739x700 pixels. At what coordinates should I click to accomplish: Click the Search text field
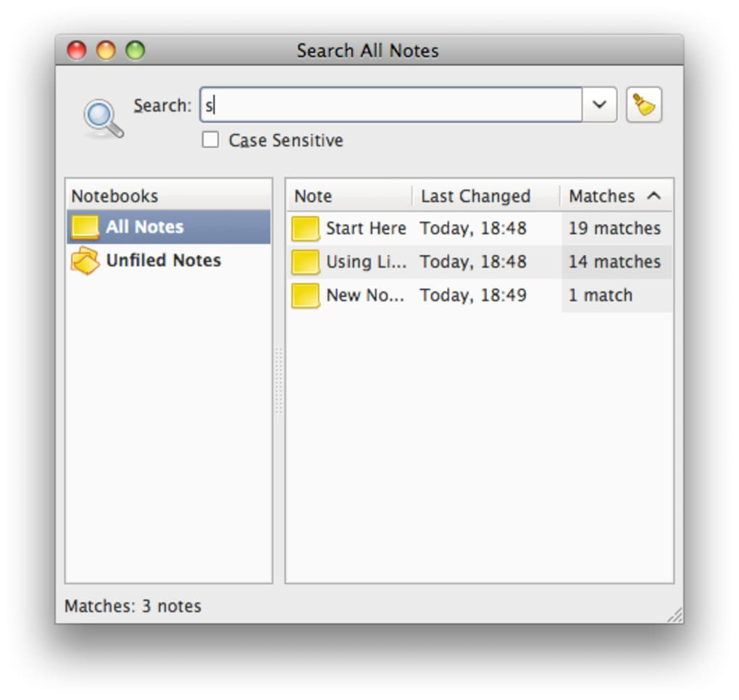[391, 104]
